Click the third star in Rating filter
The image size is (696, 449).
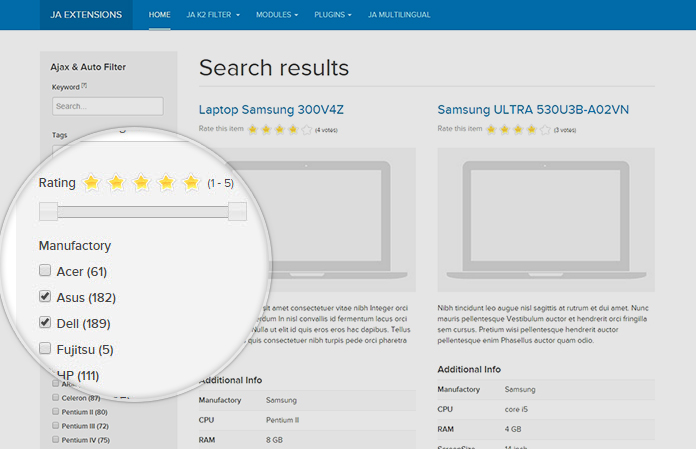(141, 182)
